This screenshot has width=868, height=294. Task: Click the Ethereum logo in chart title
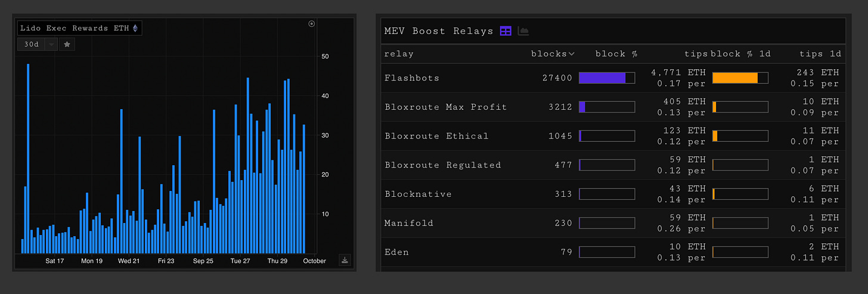click(x=135, y=28)
